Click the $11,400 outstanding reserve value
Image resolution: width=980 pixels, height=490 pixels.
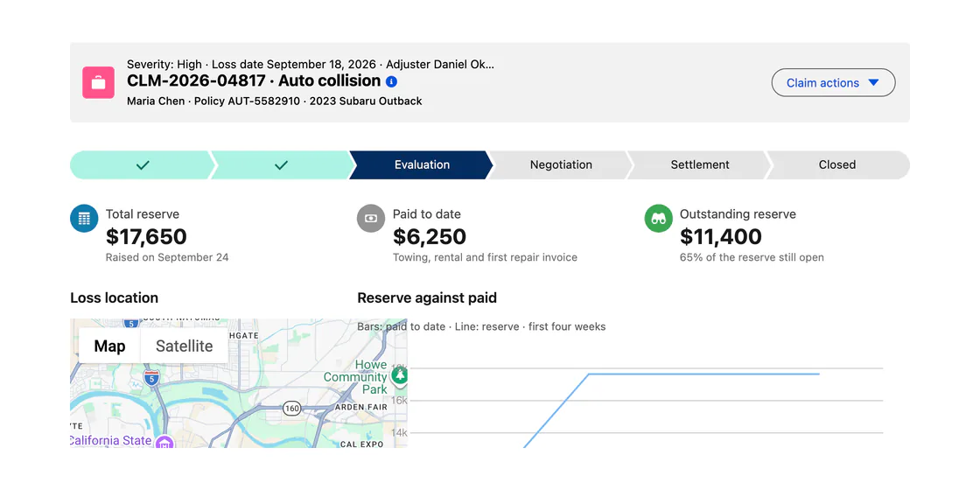(721, 237)
